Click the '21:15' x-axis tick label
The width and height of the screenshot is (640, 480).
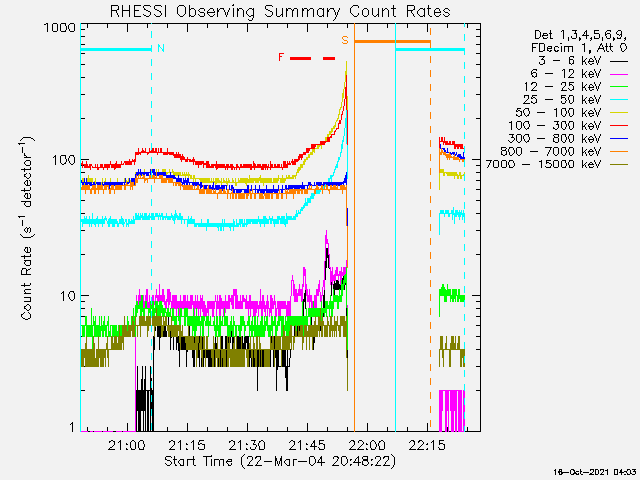coord(187,445)
